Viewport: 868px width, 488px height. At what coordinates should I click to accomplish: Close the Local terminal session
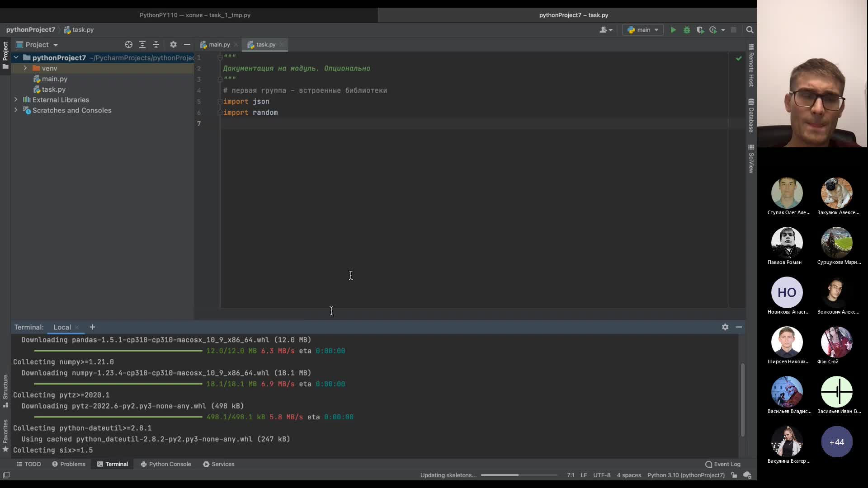tap(77, 328)
